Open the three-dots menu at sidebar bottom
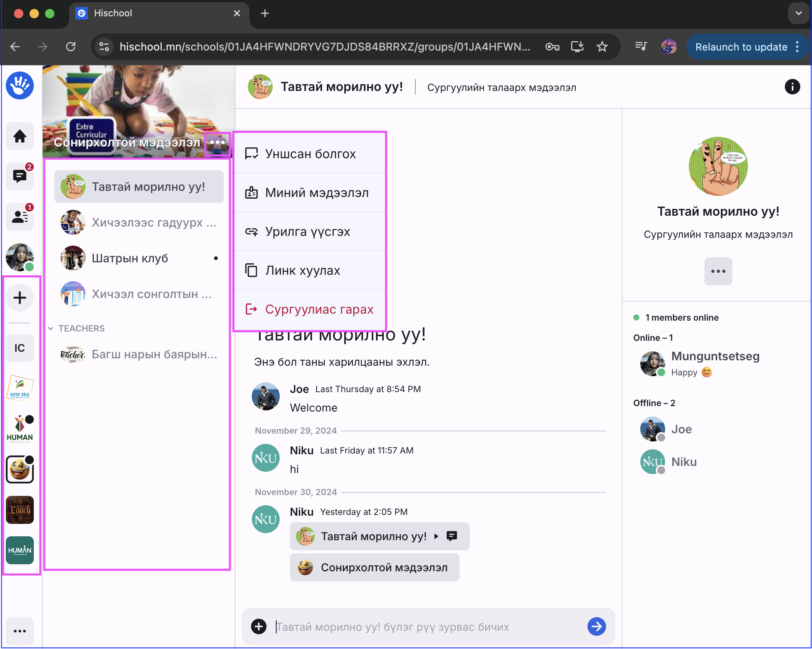This screenshot has height=649, width=812. coord(19,631)
